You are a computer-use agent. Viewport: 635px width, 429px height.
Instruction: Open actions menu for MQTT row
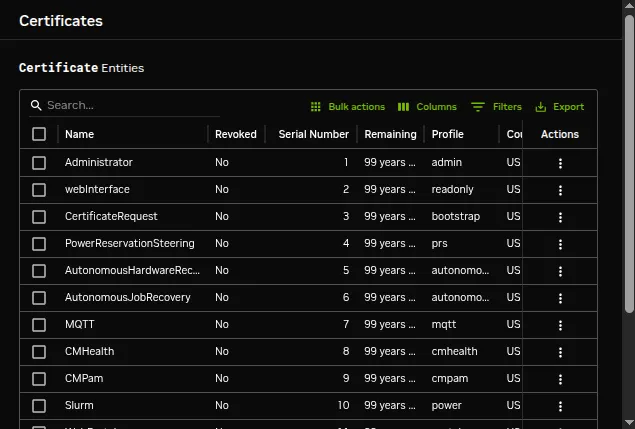[x=560, y=325]
